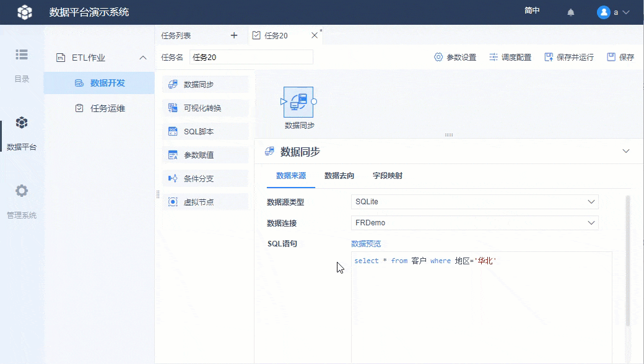This screenshot has width=644, height=364.
Task: Open 参数设置 parameter settings
Action: click(455, 58)
